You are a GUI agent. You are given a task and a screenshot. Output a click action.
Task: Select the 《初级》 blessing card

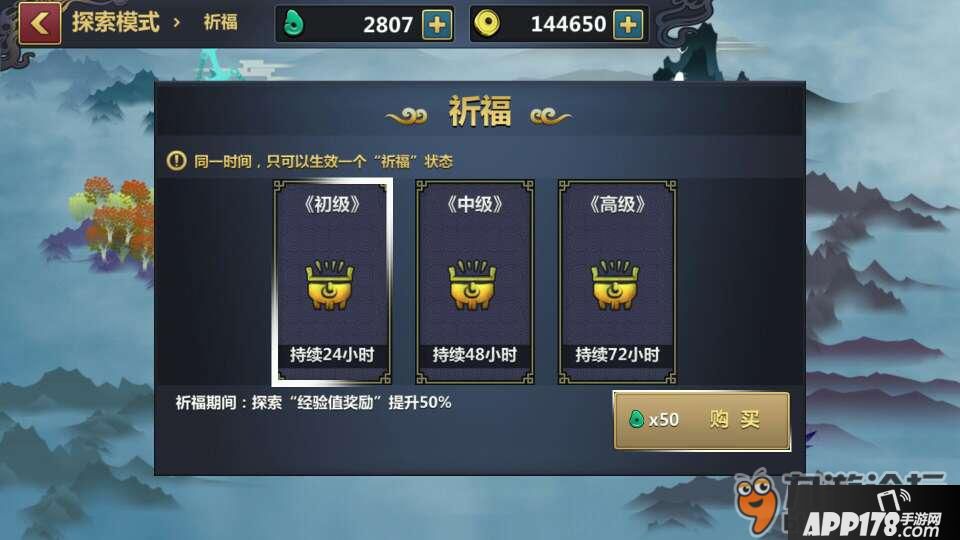click(x=332, y=282)
